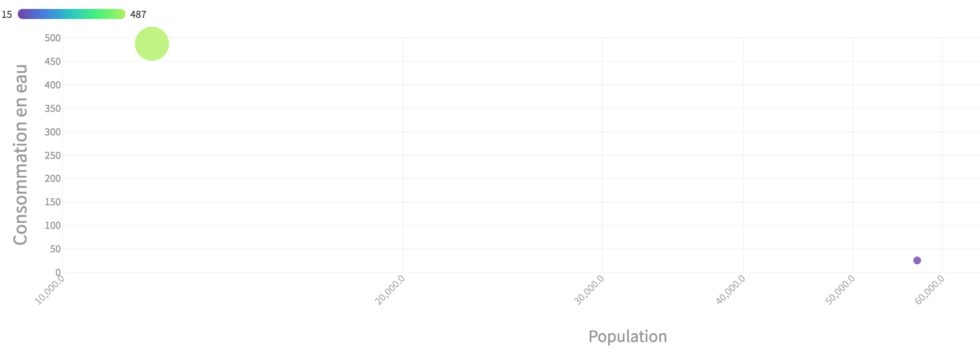This screenshot has height=356, width=980.
Task: Click the 50,000.0 x-axis tick label
Action: pyautogui.click(x=841, y=289)
